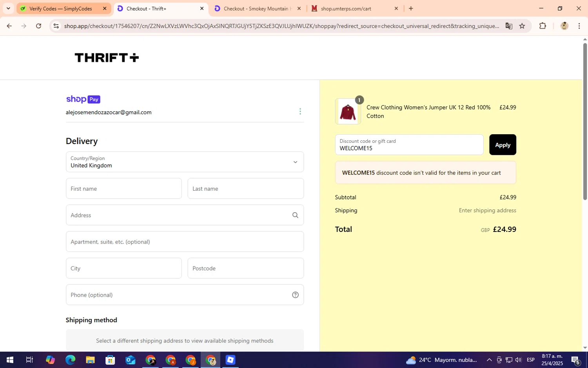Screen dimensions: 588x368
Task: Open the weather widget showing 24°C
Action: 441,360
